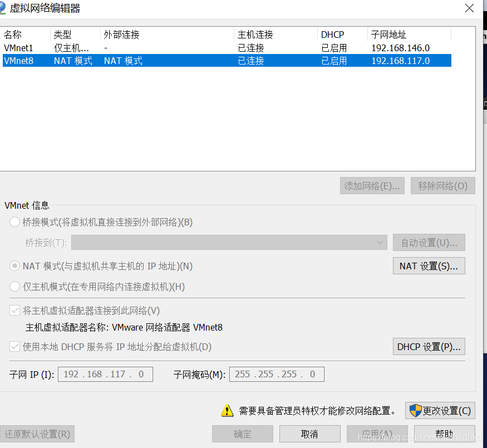Screen dimensions: 487x448
Task: Click the 子网掩码 input field
Action: 277,374
